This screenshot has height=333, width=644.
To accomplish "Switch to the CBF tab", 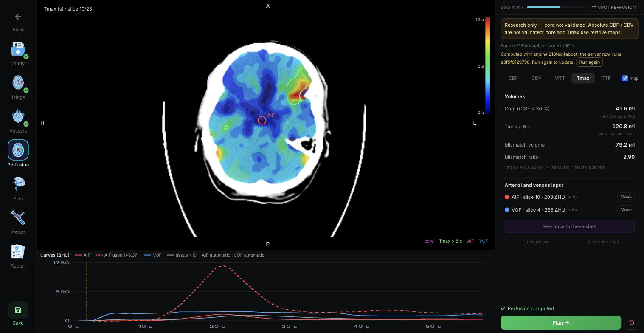I will point(513,78).
